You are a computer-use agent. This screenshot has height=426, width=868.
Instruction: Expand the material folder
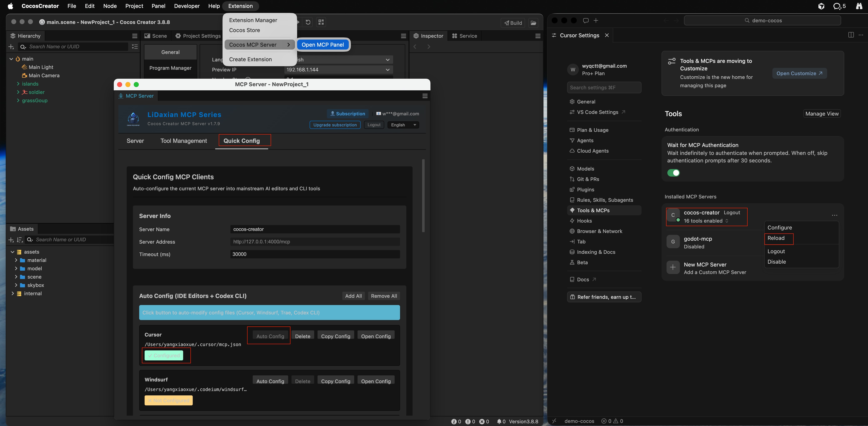pos(16,260)
